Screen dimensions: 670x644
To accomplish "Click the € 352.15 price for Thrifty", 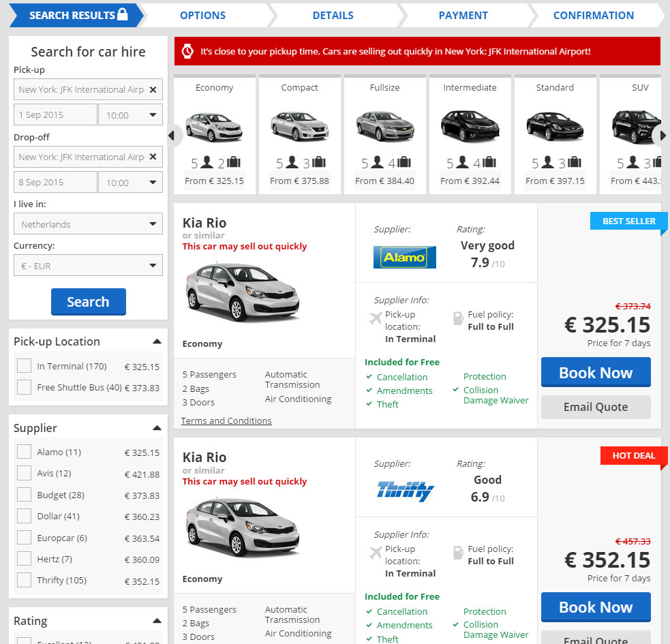I will pos(607,559).
